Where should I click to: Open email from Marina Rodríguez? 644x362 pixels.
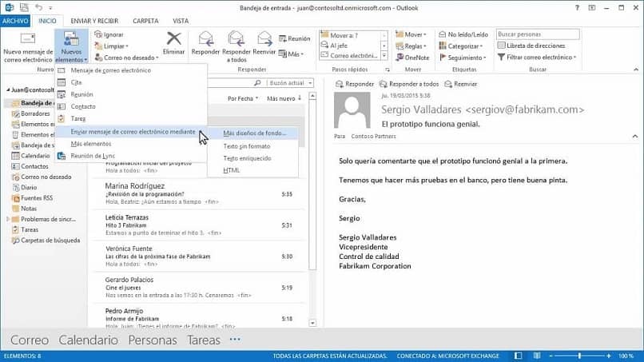pos(198,193)
